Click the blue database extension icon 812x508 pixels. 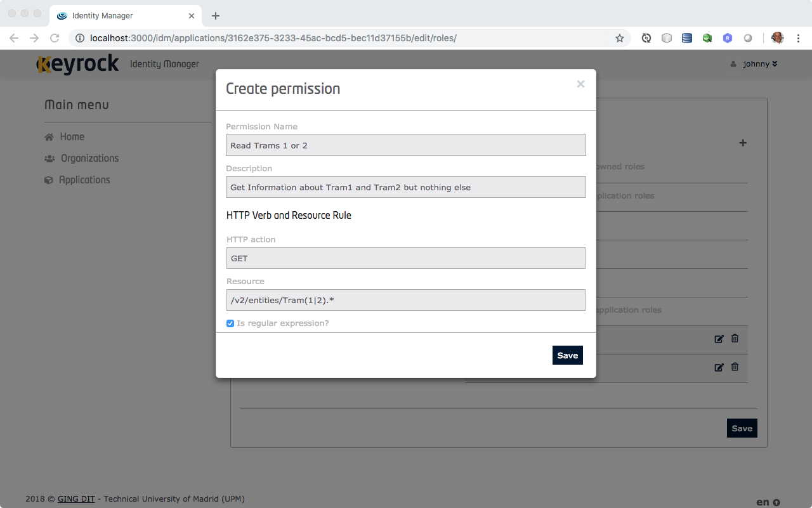(x=687, y=38)
